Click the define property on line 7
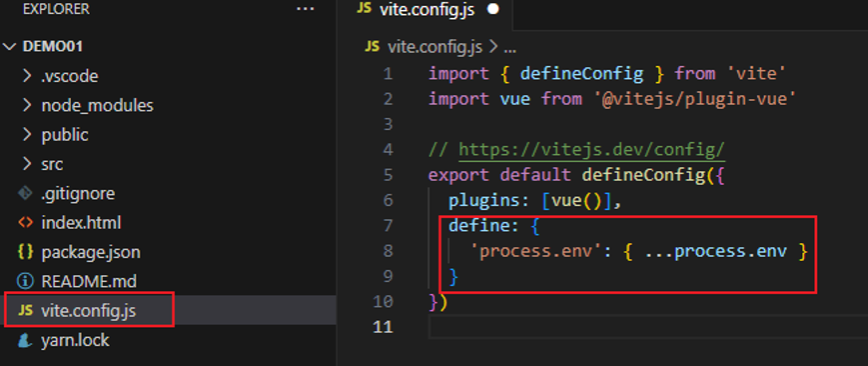This screenshot has width=868, height=366. point(479,226)
